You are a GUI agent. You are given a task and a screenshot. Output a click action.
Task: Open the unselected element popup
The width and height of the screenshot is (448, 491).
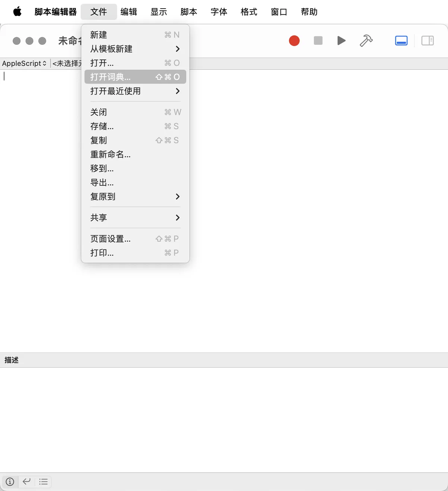point(66,63)
